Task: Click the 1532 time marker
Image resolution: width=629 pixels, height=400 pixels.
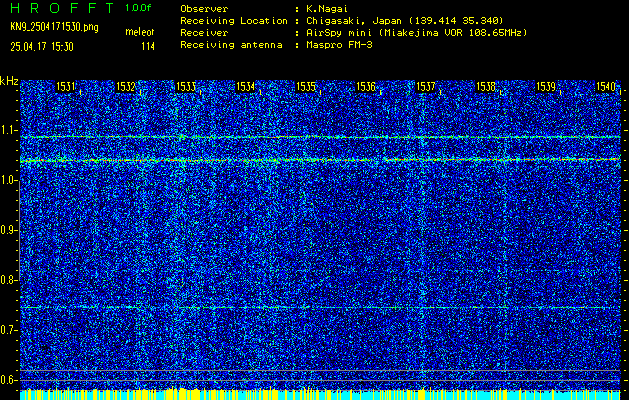Action: [126, 87]
